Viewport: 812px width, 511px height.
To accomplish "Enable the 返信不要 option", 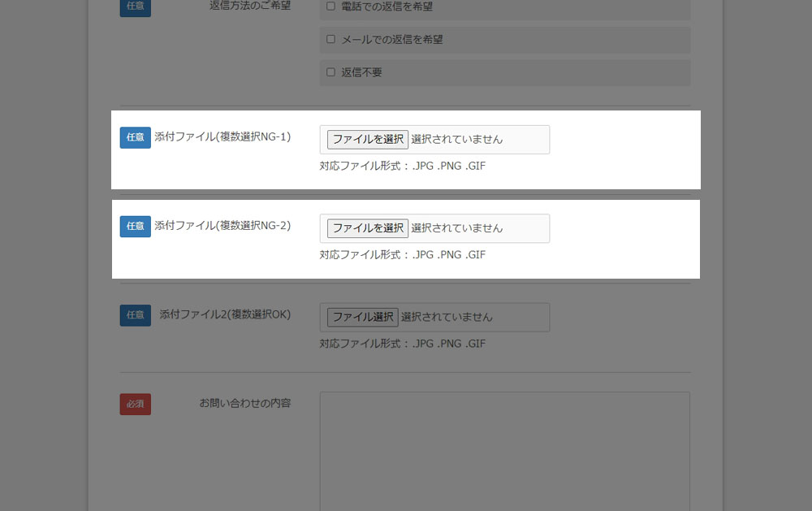I will [x=330, y=71].
